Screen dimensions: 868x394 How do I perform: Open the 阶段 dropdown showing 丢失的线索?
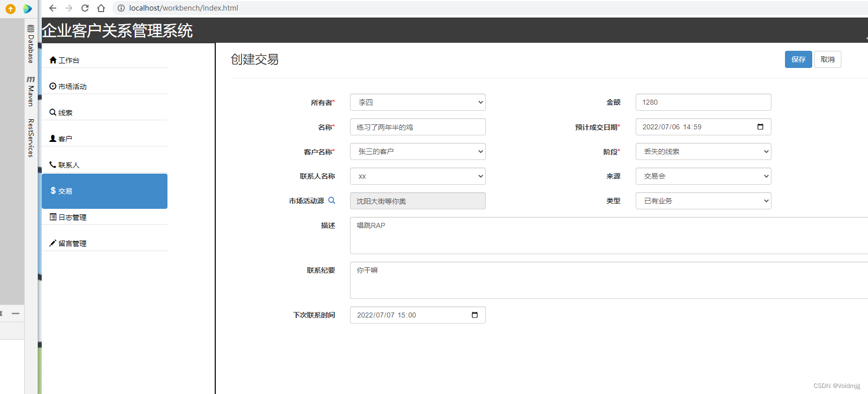point(704,151)
